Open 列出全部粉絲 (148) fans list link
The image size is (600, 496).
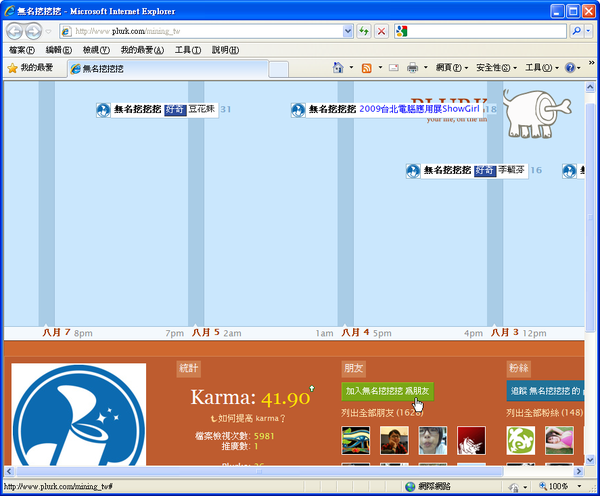click(545, 413)
